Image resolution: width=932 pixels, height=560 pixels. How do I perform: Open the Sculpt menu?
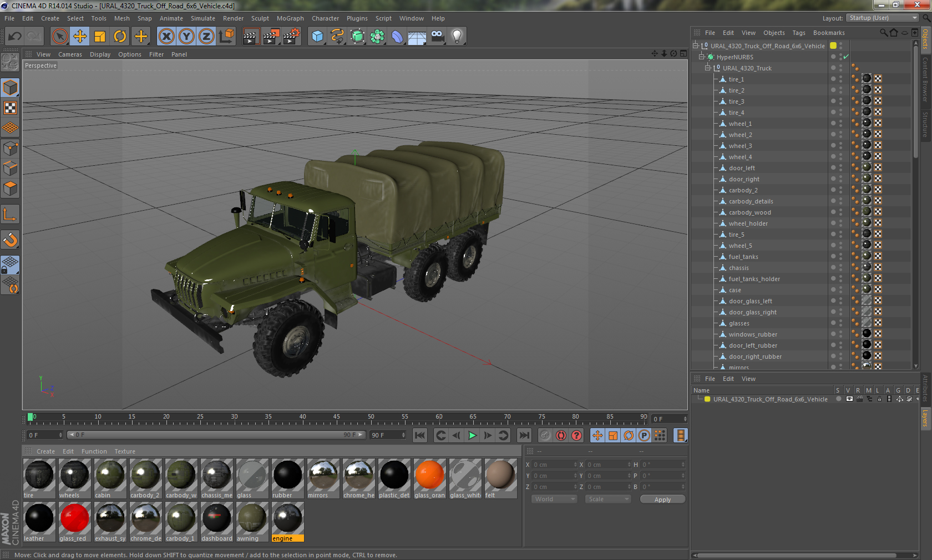tap(260, 18)
